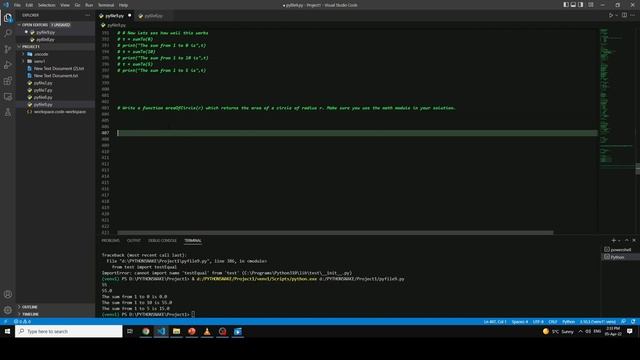Switch to the Debug Console tab
Screen dimensions: 640x360
pos(162,240)
